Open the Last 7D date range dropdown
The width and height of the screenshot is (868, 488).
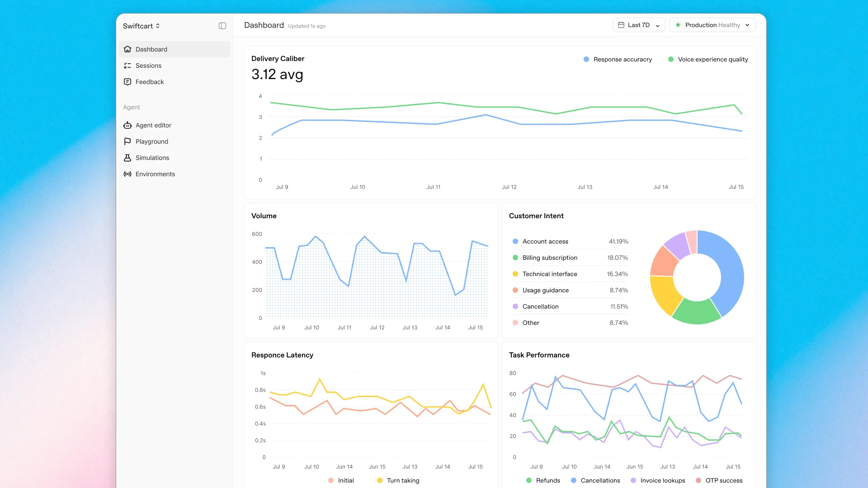point(639,25)
